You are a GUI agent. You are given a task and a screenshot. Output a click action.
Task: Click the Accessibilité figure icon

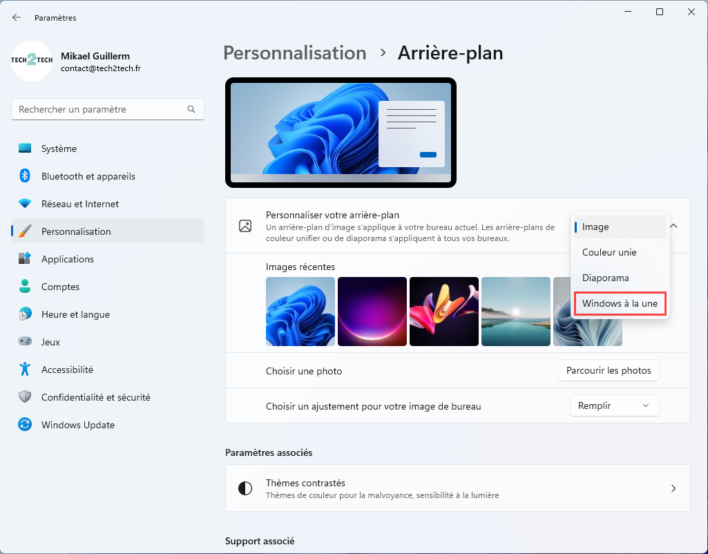(x=25, y=369)
